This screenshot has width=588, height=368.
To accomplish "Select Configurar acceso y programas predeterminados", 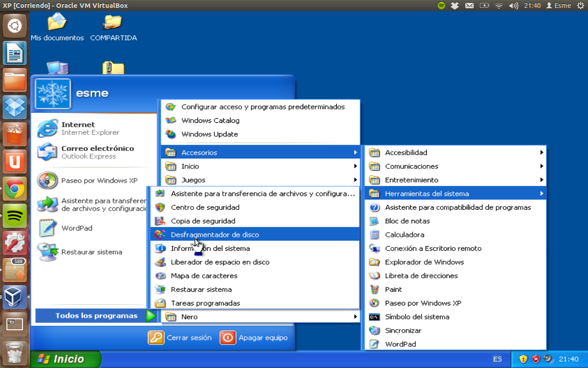I will click(x=260, y=107).
